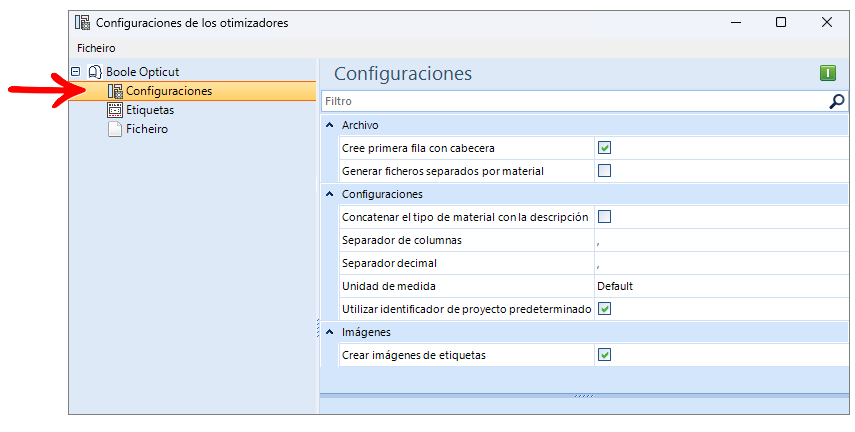Uncheck Crear imágenes de etiquetas
Viewport: 855px width, 432px height.
(604, 355)
